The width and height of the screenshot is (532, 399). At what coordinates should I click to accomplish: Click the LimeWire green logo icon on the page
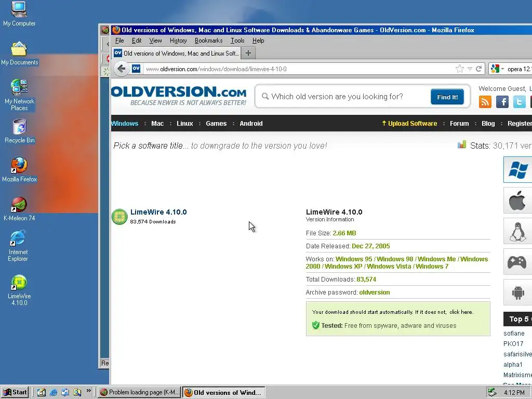point(119,217)
